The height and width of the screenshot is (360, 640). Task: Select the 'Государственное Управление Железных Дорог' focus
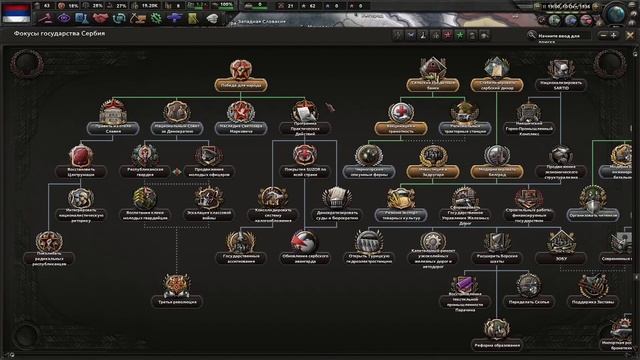click(x=465, y=206)
